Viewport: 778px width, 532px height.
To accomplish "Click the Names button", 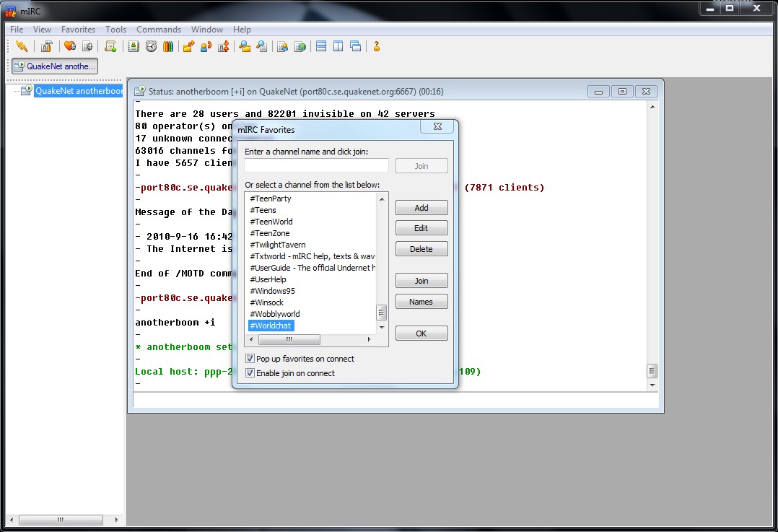I will [x=421, y=301].
